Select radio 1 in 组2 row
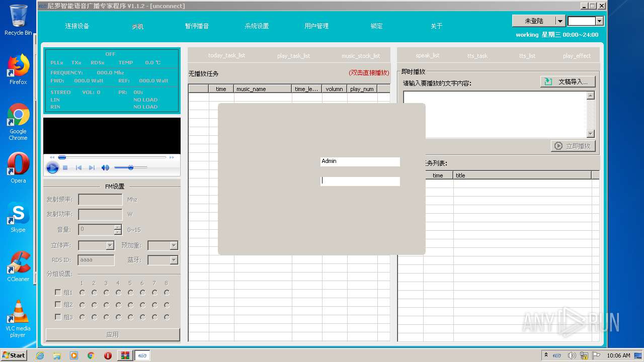 [82, 305]
